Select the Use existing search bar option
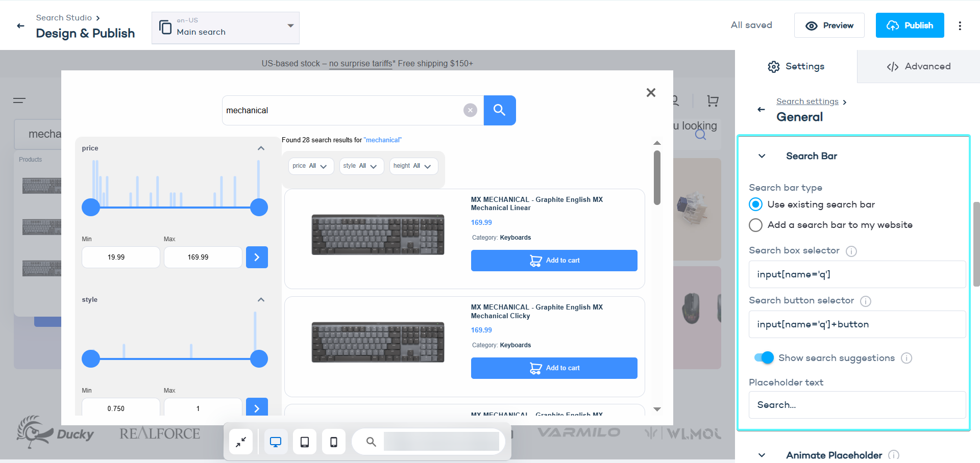 (x=755, y=204)
